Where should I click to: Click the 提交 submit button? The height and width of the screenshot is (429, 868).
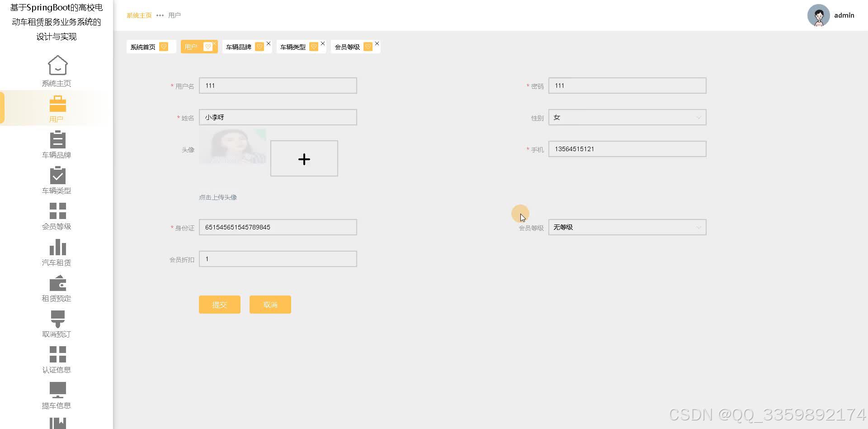coord(220,305)
